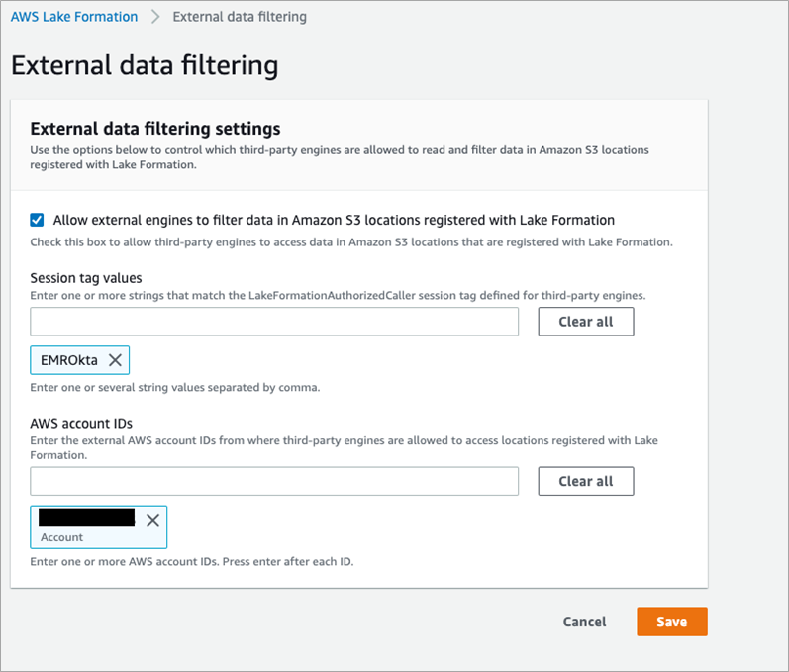This screenshot has width=789, height=672.
Task: Focus the AWS account IDs input
Action: 274,481
